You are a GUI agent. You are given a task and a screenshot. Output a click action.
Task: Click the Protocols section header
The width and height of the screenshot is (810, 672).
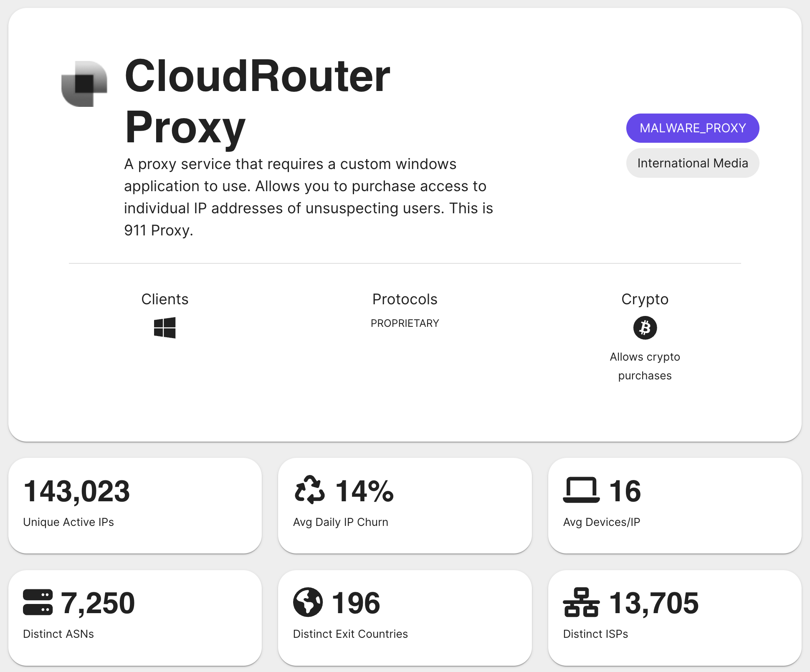(405, 299)
